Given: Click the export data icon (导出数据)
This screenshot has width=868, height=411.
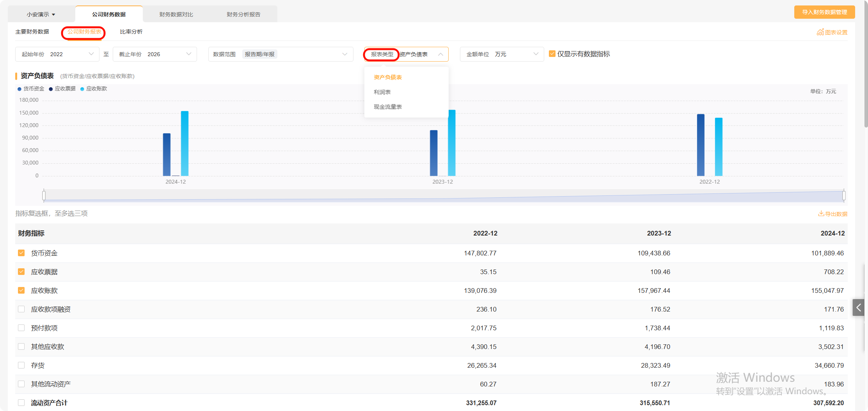Looking at the screenshot, I should click(821, 214).
